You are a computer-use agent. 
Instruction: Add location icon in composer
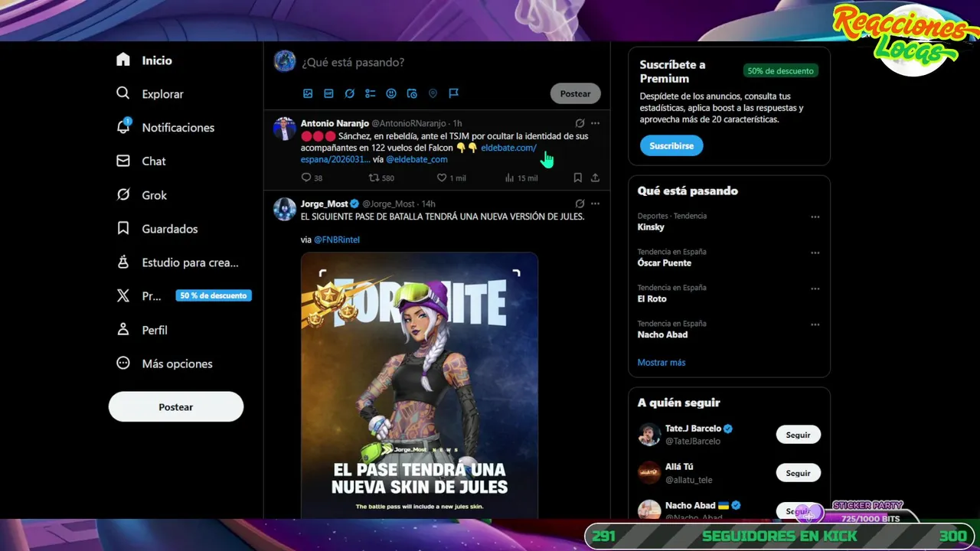coord(433,93)
